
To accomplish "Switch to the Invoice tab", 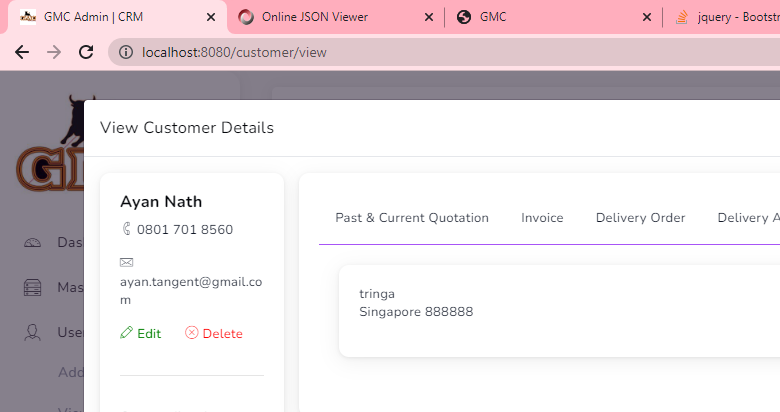I will [542, 218].
